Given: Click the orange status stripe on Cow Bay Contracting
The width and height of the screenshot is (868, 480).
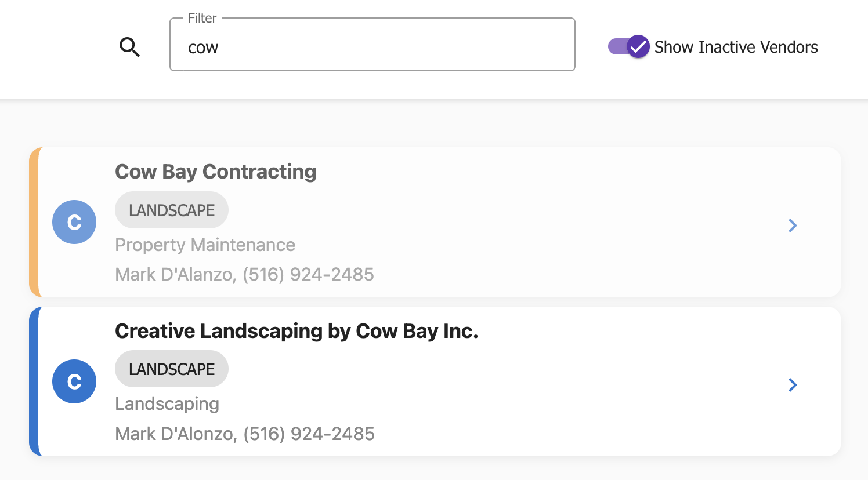Looking at the screenshot, I should 34,222.
